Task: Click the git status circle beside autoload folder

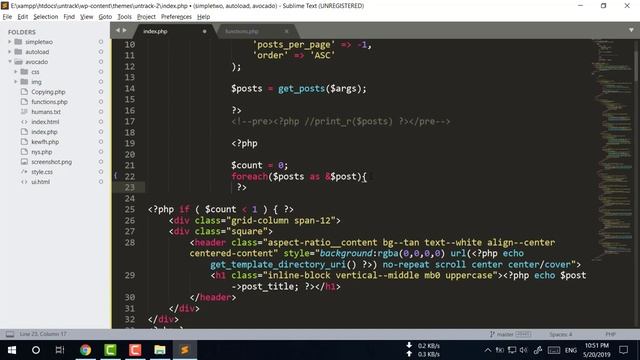Action: click(101, 52)
